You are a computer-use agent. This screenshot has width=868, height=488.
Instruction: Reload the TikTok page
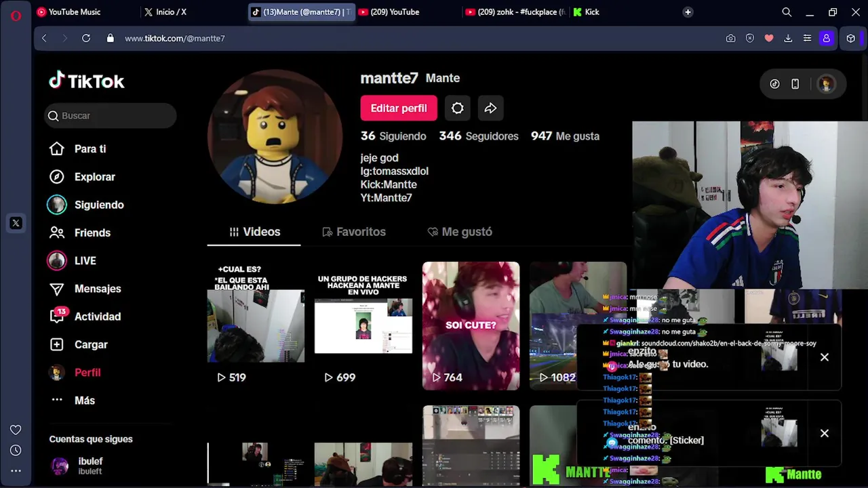(86, 39)
